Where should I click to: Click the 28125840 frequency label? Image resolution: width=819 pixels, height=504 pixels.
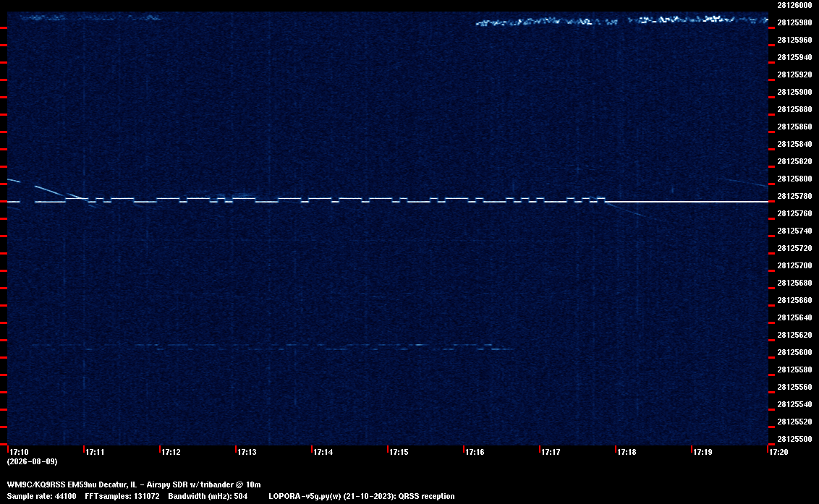click(794, 144)
